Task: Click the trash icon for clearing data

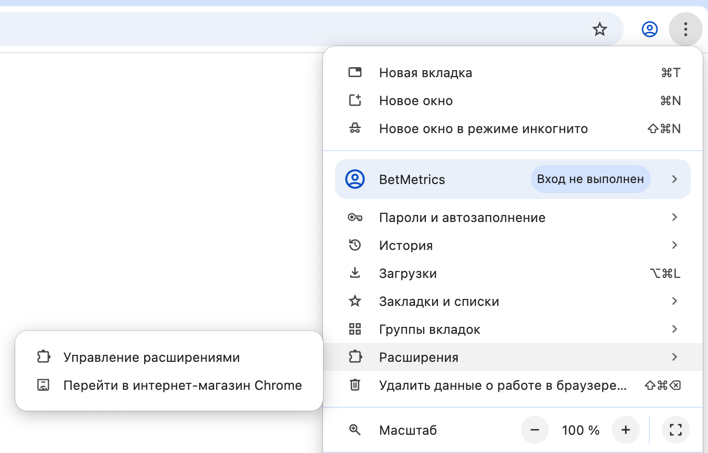Action: (x=355, y=385)
